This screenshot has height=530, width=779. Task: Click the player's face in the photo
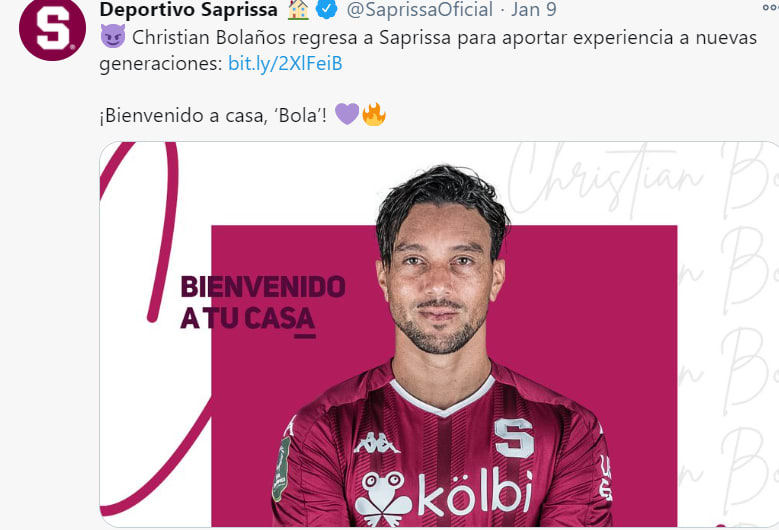point(439,281)
